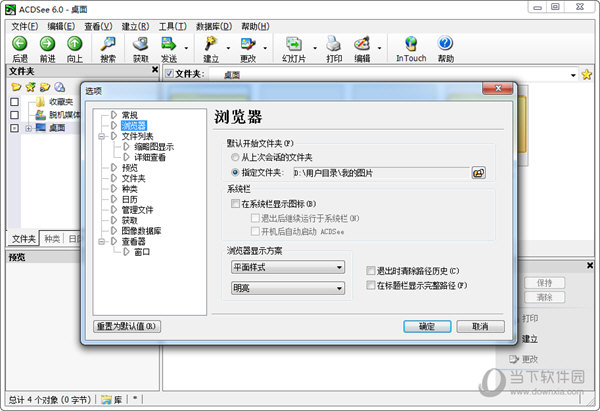Click the 获取 acquire icon
The width and height of the screenshot is (600, 411).
[x=140, y=44]
